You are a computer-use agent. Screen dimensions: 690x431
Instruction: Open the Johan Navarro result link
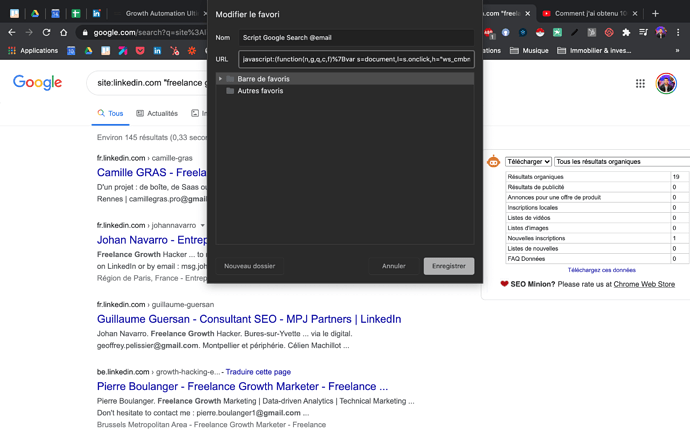[152, 240]
